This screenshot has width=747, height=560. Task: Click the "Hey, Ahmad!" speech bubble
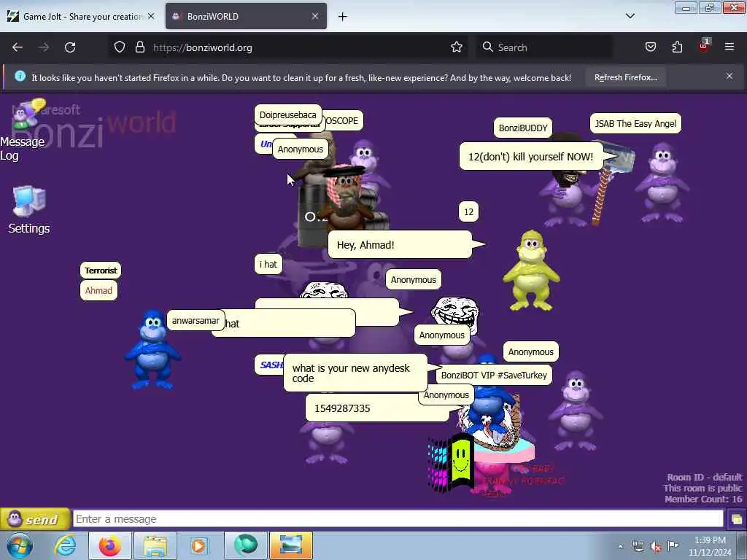pyautogui.click(x=400, y=245)
